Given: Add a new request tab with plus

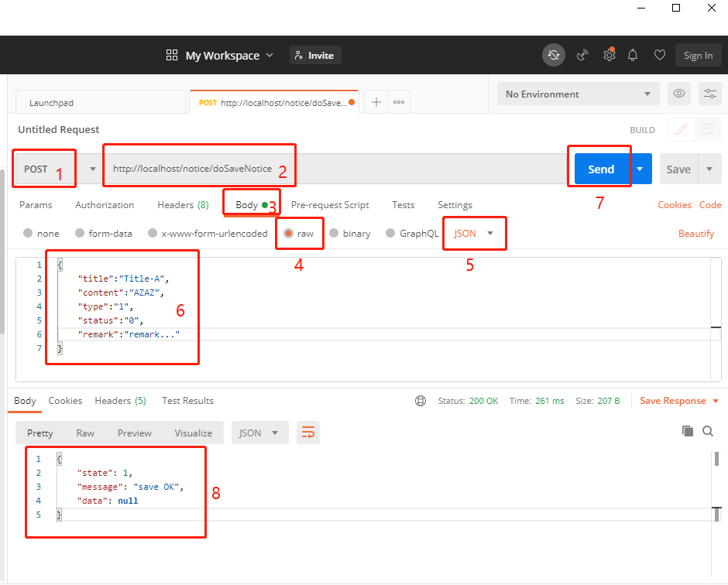Looking at the screenshot, I should point(376,102).
